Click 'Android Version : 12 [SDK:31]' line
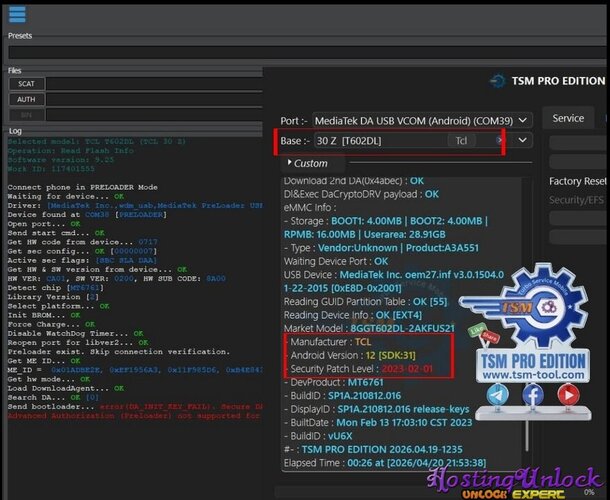610x500 pixels. [x=353, y=355]
